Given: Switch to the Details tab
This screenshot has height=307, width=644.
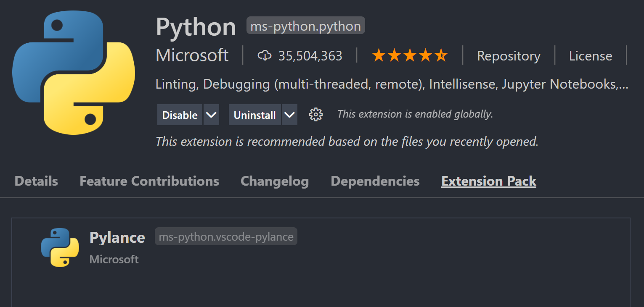Looking at the screenshot, I should point(36,181).
